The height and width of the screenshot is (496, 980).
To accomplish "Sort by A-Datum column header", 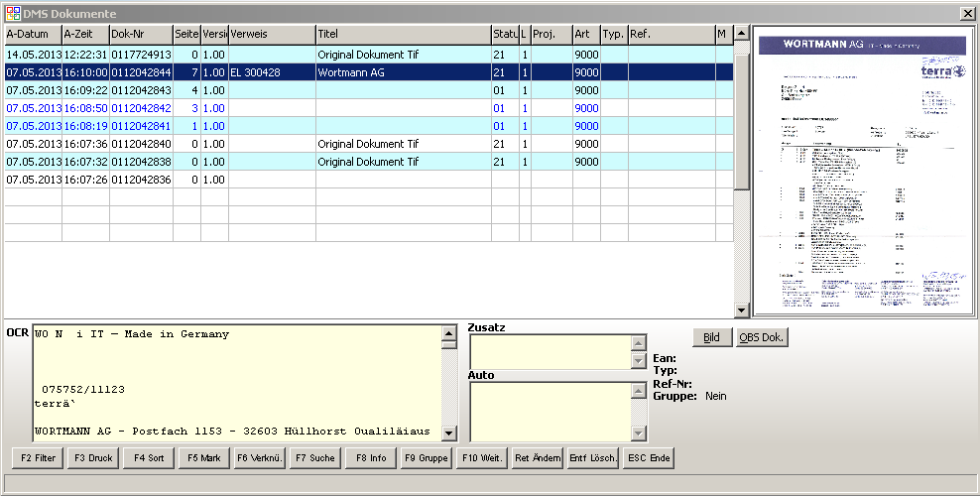I will [x=33, y=35].
